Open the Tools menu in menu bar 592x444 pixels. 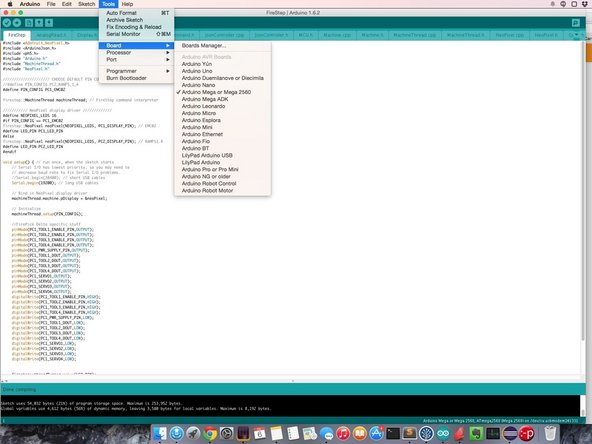108,4
